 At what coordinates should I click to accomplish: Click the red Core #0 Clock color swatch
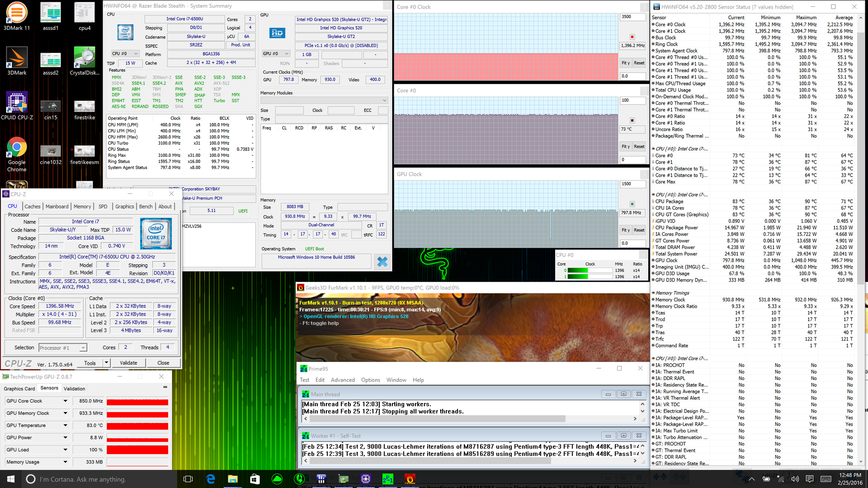tap(632, 37)
